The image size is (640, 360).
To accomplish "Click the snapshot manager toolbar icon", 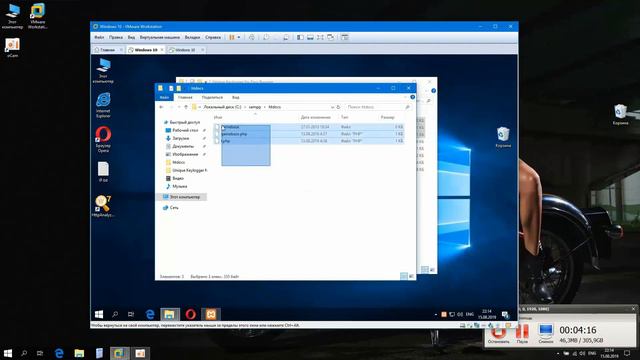I will (x=286, y=37).
